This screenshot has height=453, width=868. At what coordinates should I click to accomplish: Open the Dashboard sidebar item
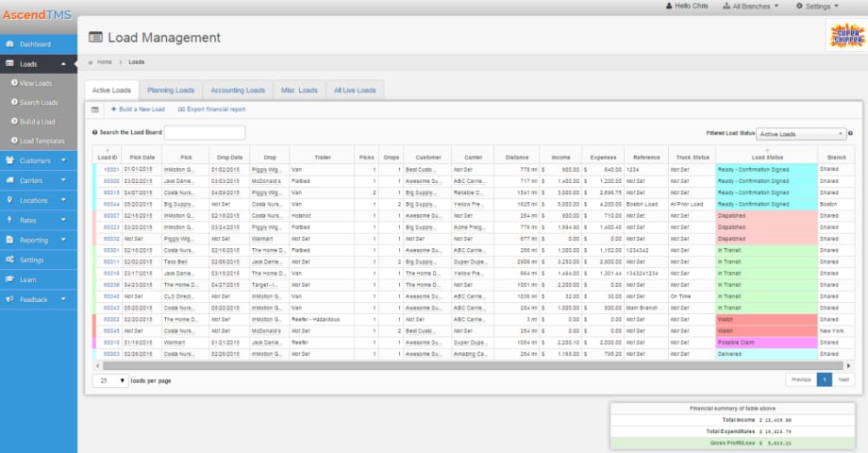tap(38, 44)
